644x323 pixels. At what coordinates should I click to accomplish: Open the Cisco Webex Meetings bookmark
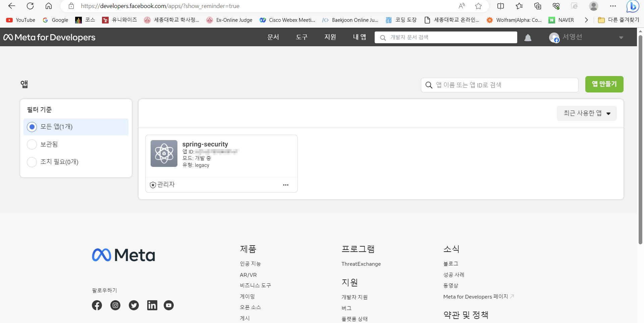[x=287, y=20]
